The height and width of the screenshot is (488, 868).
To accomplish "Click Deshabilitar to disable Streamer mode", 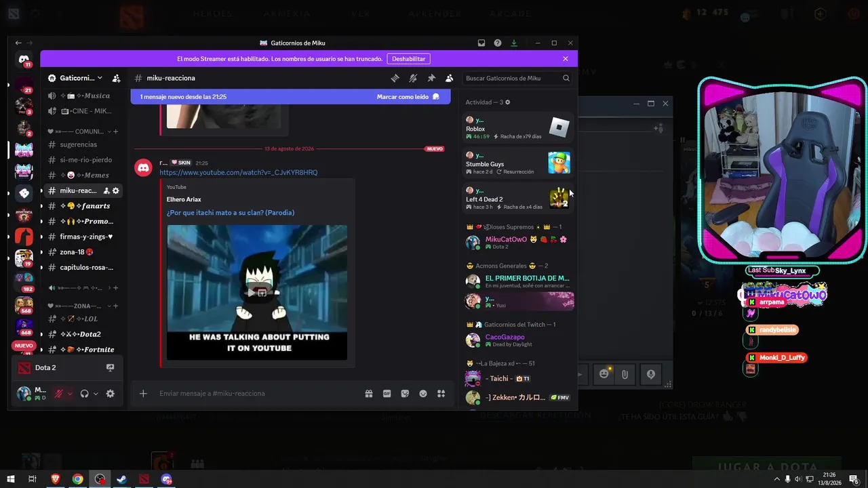I will pyautogui.click(x=408, y=59).
